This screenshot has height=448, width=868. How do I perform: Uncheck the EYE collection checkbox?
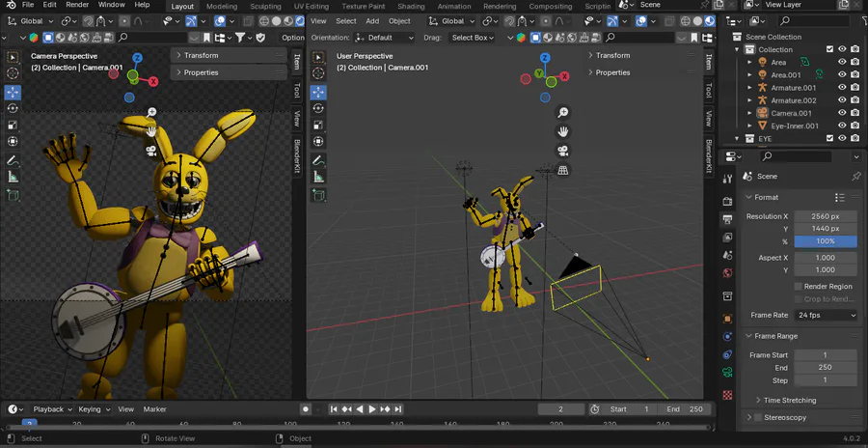tap(829, 139)
